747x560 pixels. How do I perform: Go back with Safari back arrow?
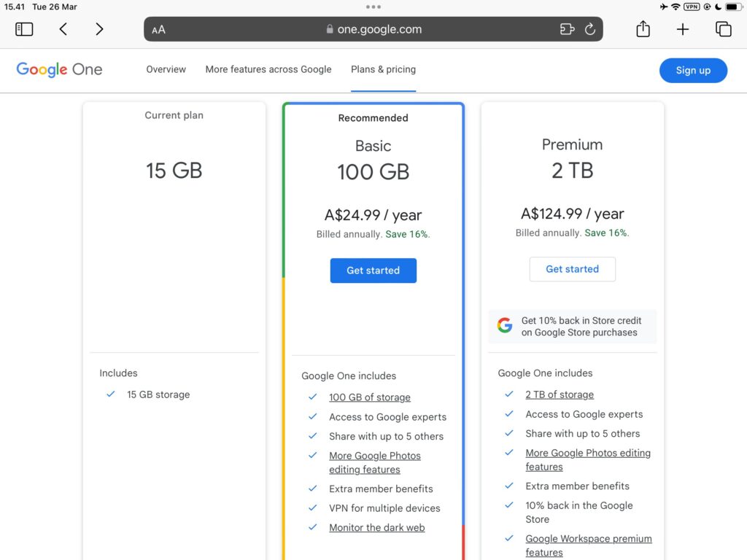click(63, 29)
